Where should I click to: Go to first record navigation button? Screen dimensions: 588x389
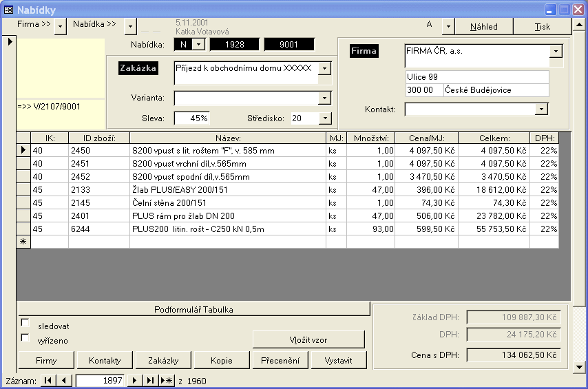(48, 381)
